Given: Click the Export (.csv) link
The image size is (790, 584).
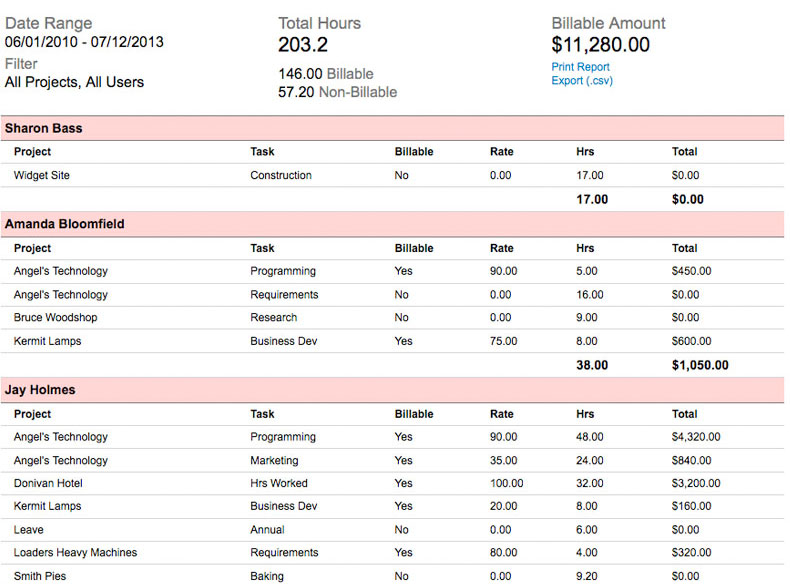Looking at the screenshot, I should [x=582, y=81].
